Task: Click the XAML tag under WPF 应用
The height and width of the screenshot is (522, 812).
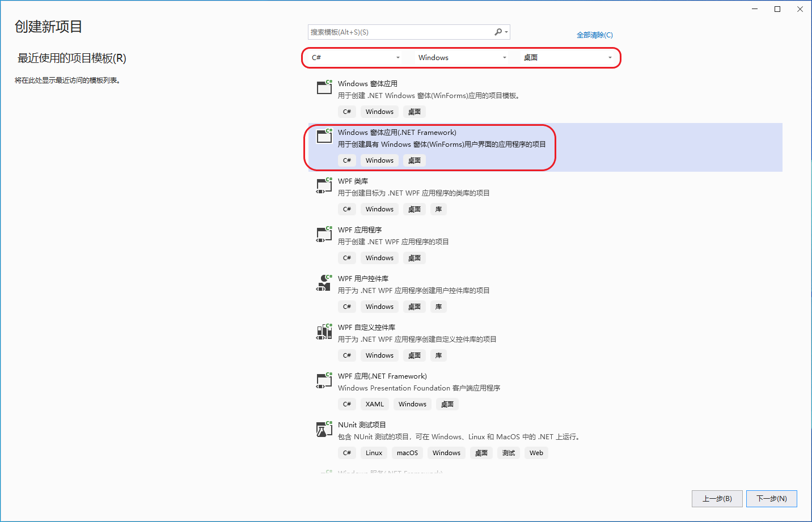Action: 375,404
